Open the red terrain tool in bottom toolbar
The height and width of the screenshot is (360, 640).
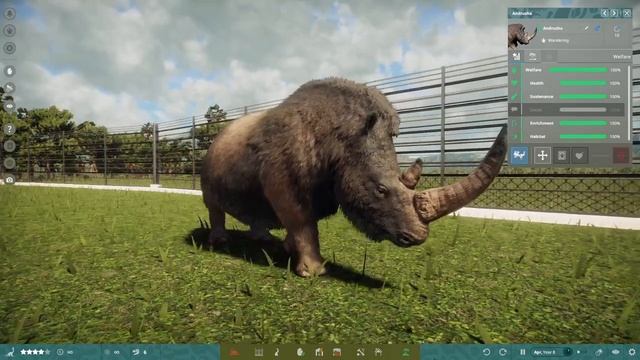(x=234, y=352)
